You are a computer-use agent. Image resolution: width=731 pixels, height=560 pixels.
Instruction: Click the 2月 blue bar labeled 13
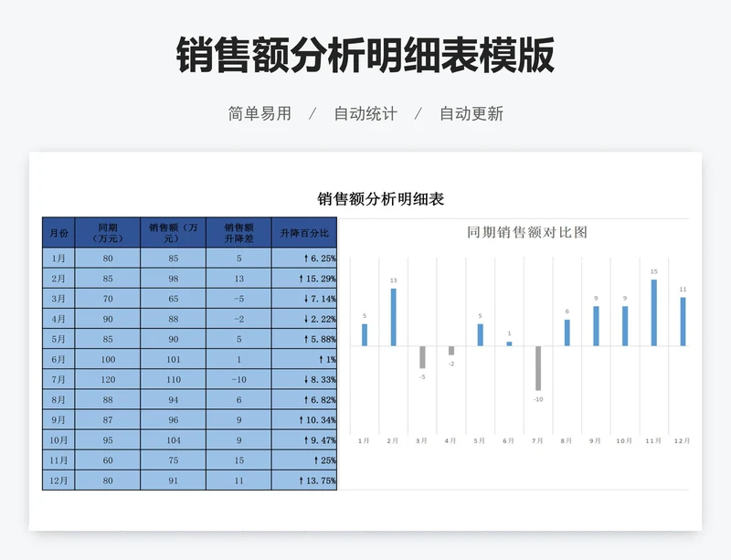coord(393,317)
